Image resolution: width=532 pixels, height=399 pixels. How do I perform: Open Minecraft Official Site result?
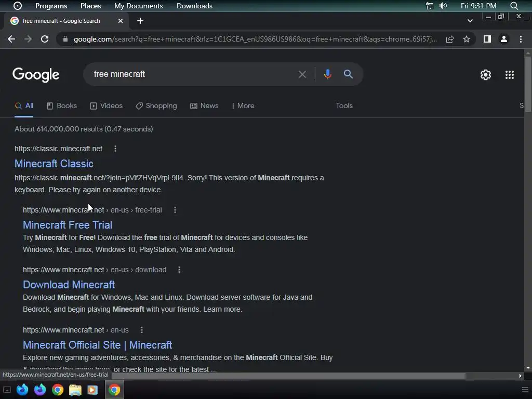point(97,345)
